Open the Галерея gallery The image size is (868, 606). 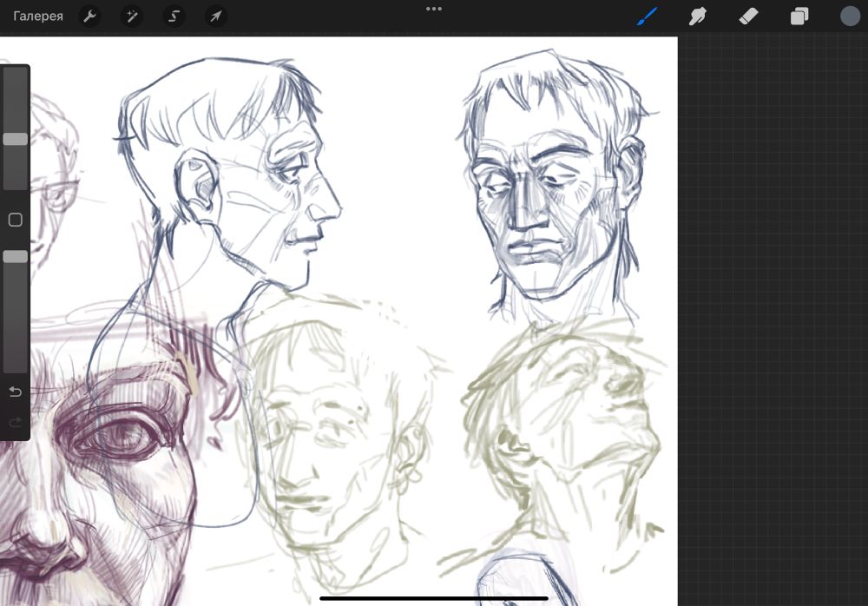click(x=38, y=16)
